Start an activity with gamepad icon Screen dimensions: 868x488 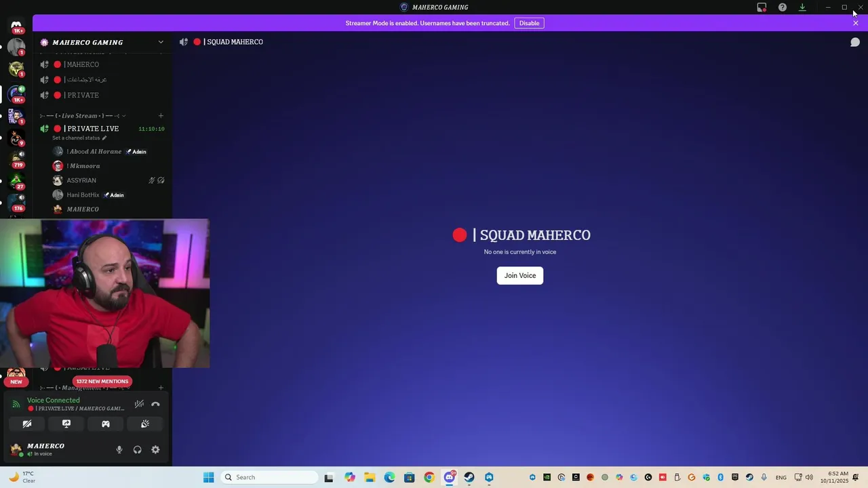click(106, 424)
